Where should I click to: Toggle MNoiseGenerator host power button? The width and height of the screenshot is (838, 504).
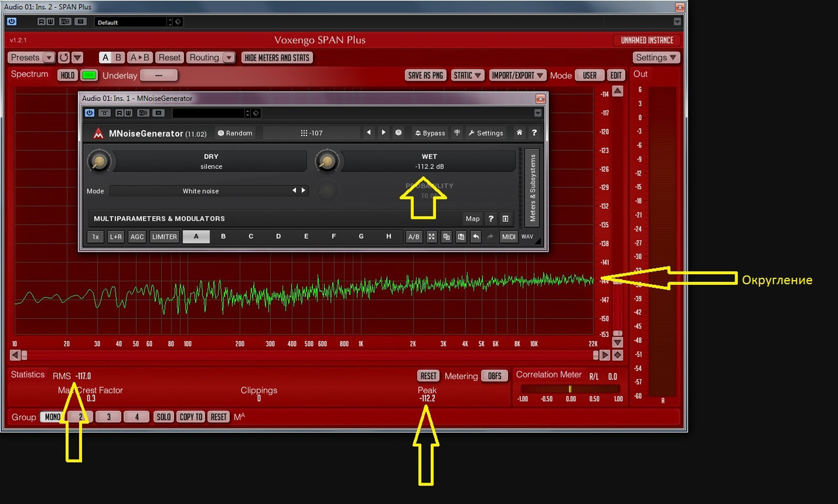[x=90, y=113]
